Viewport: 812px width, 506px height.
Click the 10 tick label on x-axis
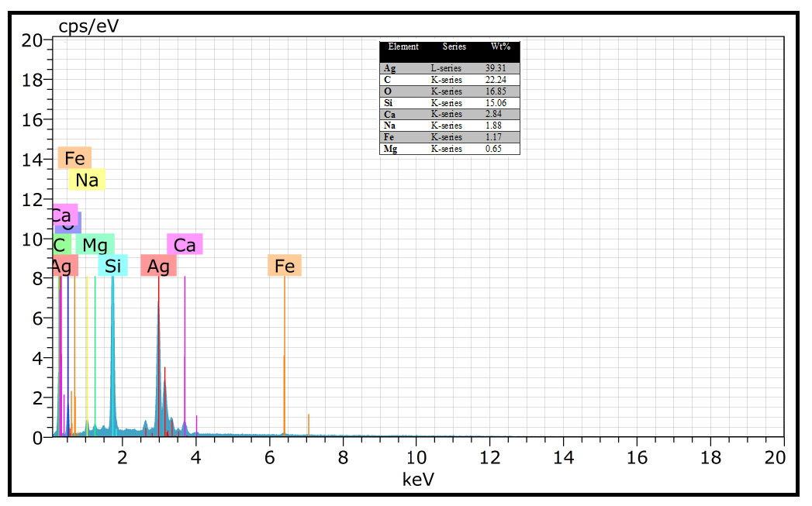[x=416, y=457]
